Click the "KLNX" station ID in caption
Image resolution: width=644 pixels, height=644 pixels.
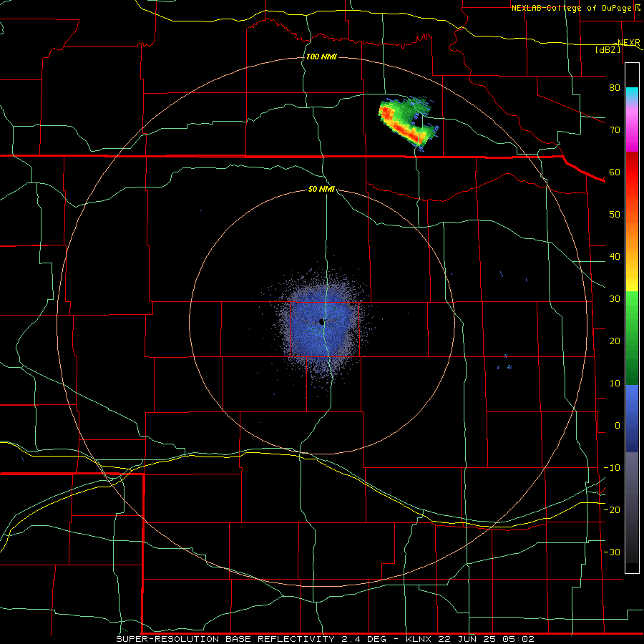click(x=419, y=639)
